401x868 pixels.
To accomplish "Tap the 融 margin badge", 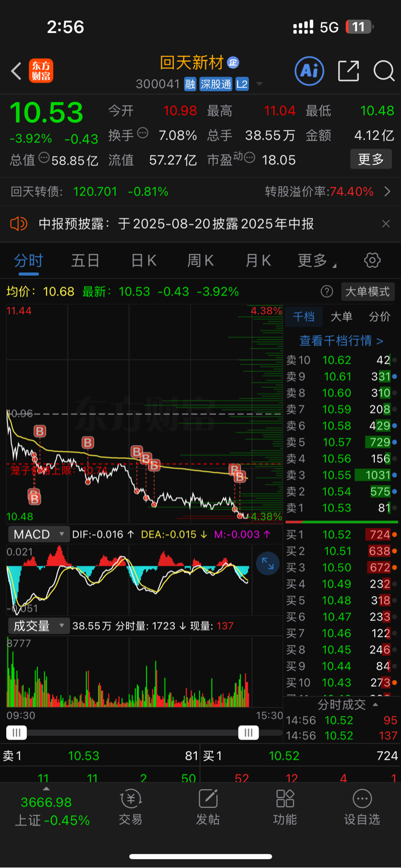I will pos(190,84).
